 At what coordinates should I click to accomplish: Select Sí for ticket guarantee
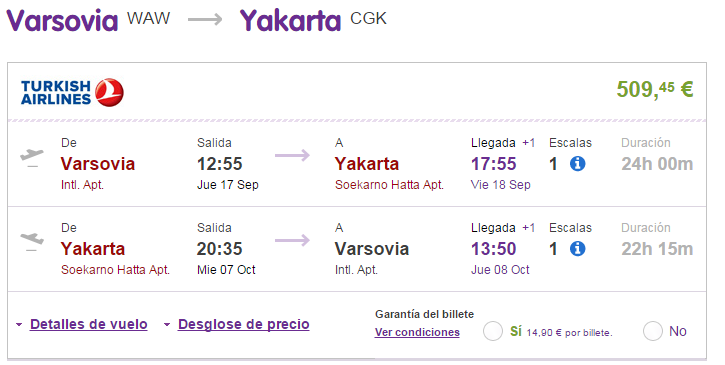point(493,331)
